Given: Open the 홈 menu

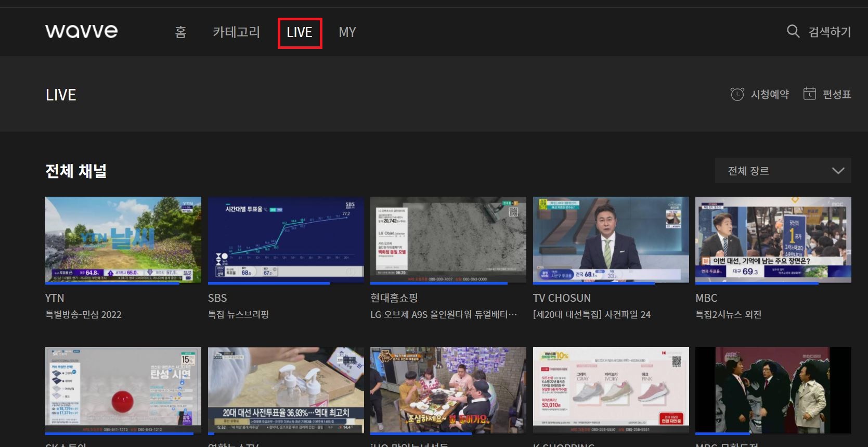Looking at the screenshot, I should 180,32.
